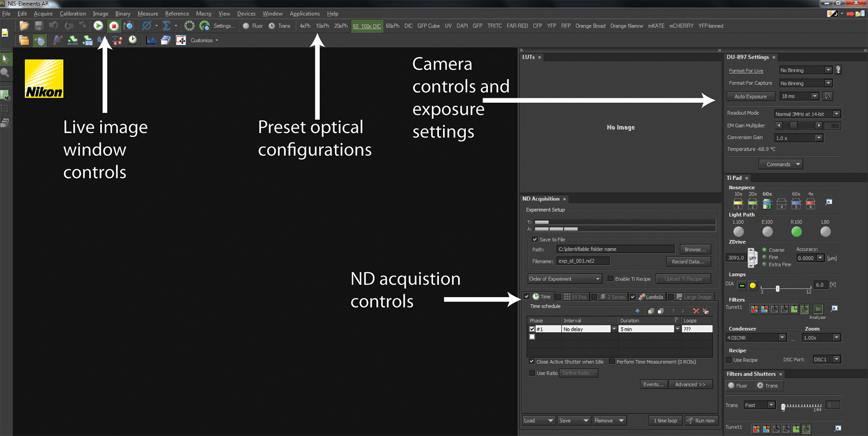Viewport: 868px width, 436px height.
Task: Open the Readout Mode dropdown
Action: click(836, 114)
